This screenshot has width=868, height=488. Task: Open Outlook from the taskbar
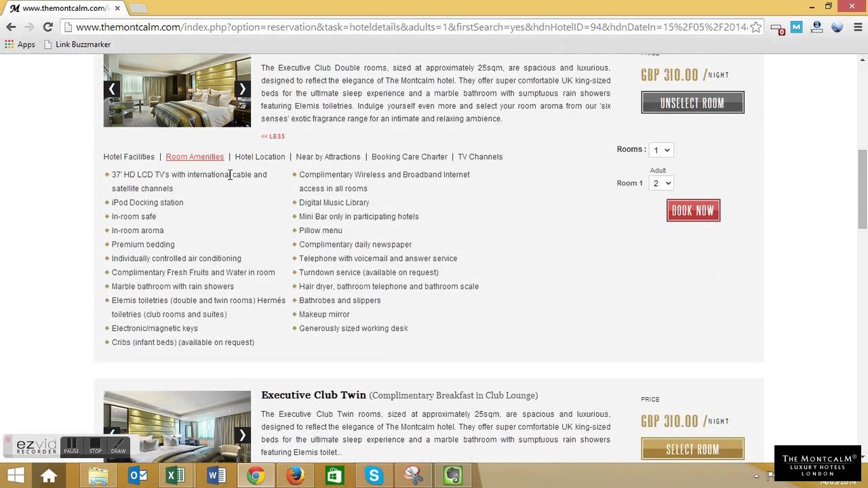pyautogui.click(x=138, y=476)
